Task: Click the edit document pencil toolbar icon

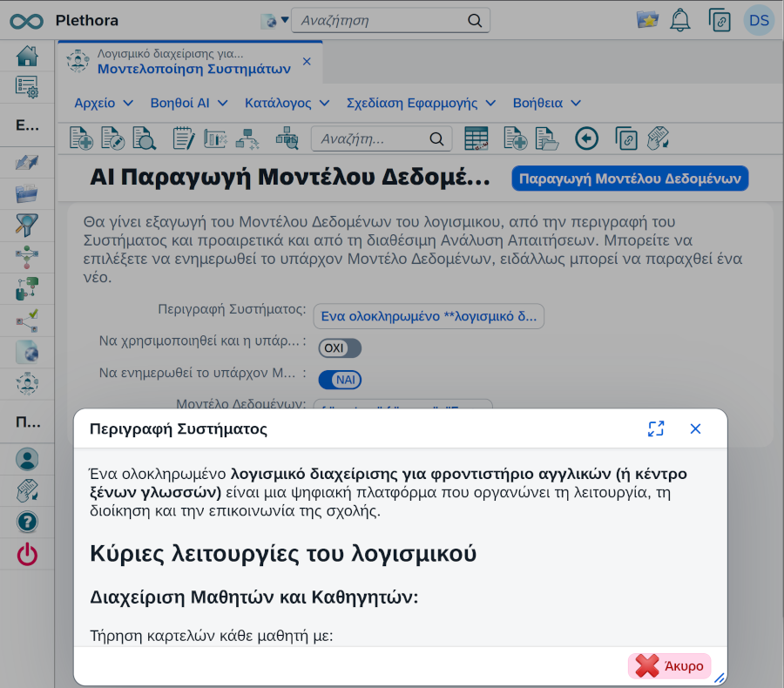Action: click(112, 138)
